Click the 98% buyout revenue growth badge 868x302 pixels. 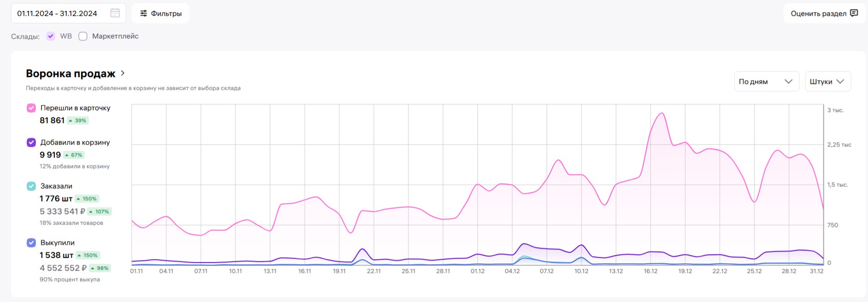100,268
